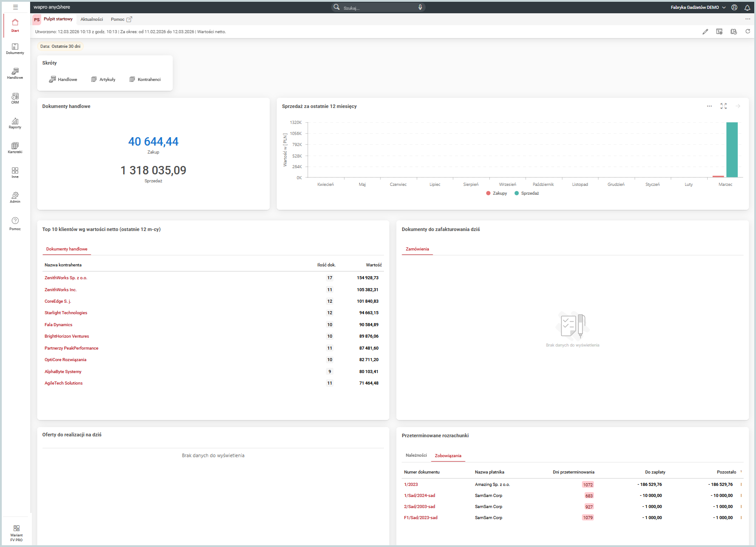
Task: Open the Handlowe sidebar module
Action: click(x=15, y=73)
